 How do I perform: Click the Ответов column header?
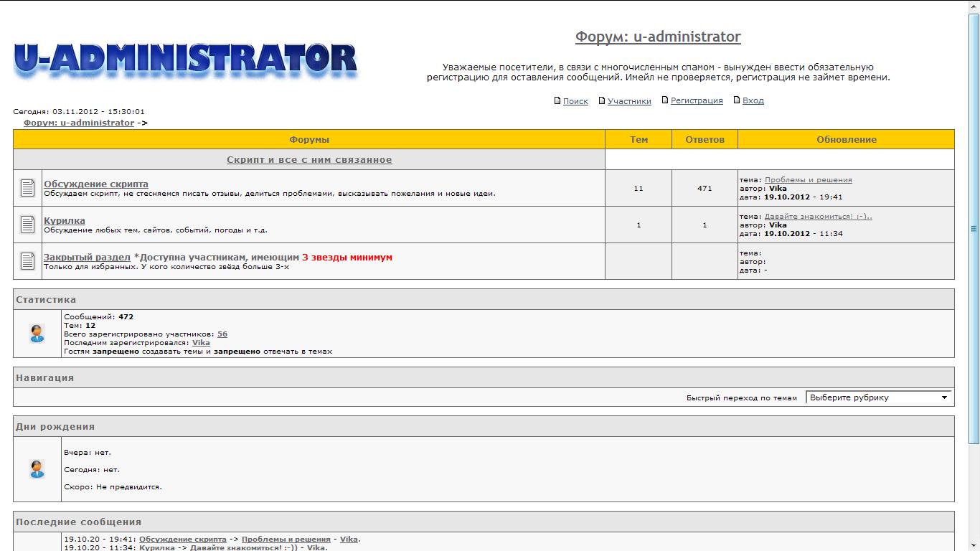click(x=705, y=139)
